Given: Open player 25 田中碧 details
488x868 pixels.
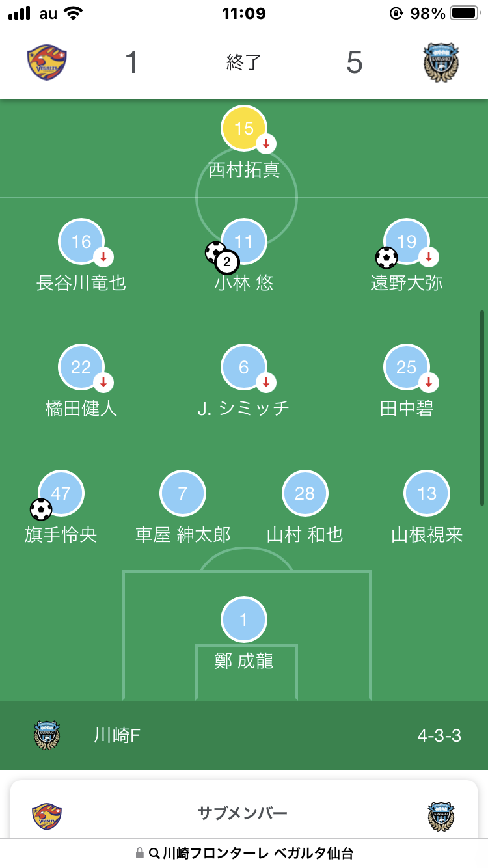Looking at the screenshot, I should pyautogui.click(x=407, y=368).
